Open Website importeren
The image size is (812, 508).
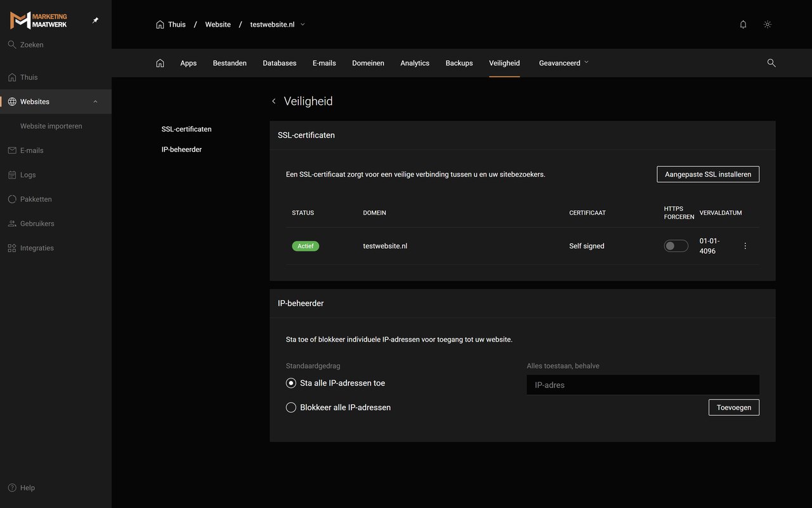[x=51, y=126]
